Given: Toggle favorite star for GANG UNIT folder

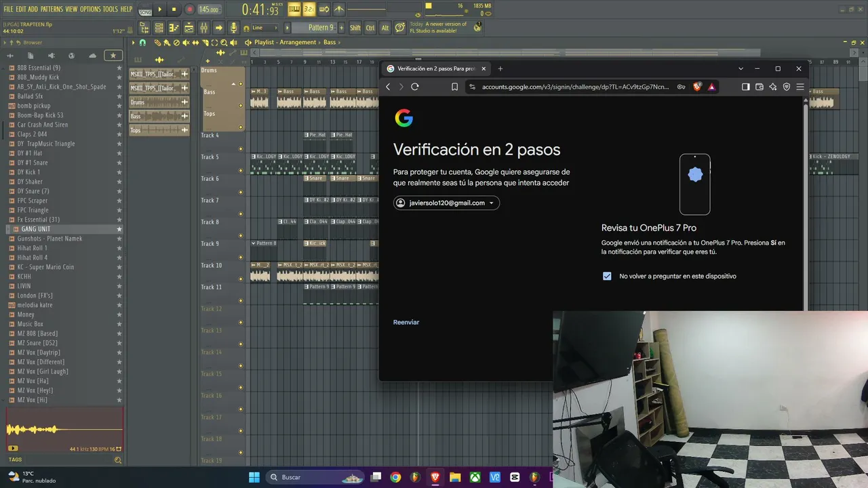Looking at the screenshot, I should coord(119,229).
